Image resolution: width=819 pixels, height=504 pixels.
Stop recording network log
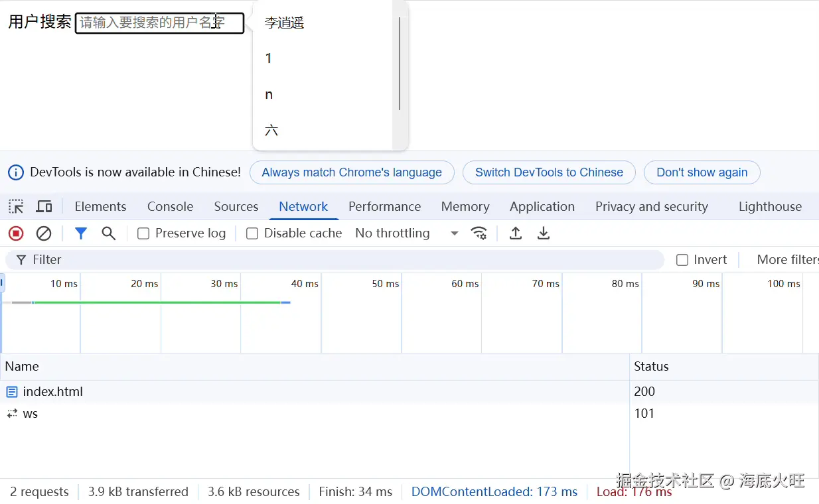16,233
